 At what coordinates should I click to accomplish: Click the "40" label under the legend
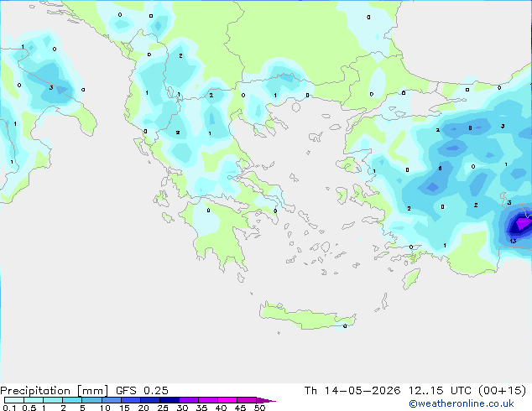[x=221, y=408]
